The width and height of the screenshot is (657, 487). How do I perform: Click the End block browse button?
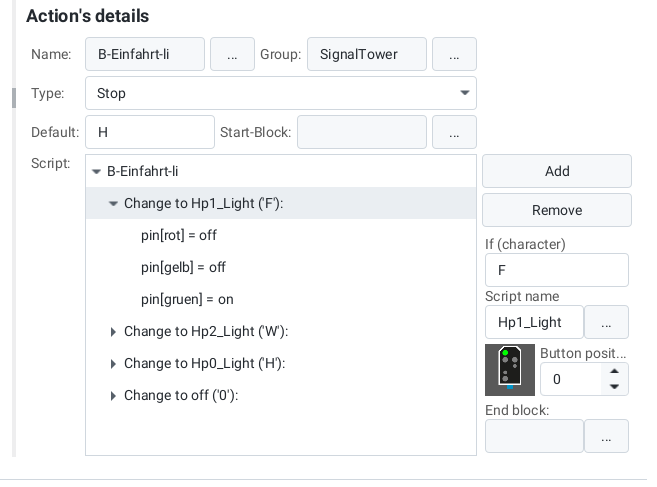606,436
